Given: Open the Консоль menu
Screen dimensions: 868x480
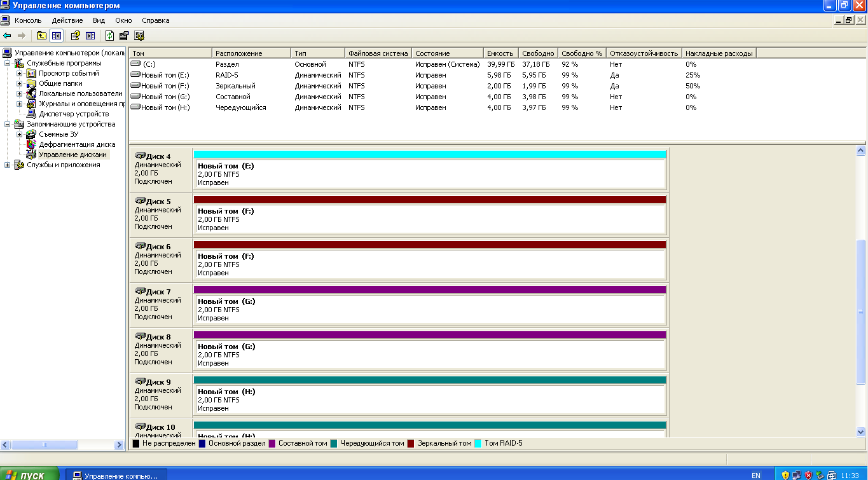Looking at the screenshot, I should (x=28, y=20).
